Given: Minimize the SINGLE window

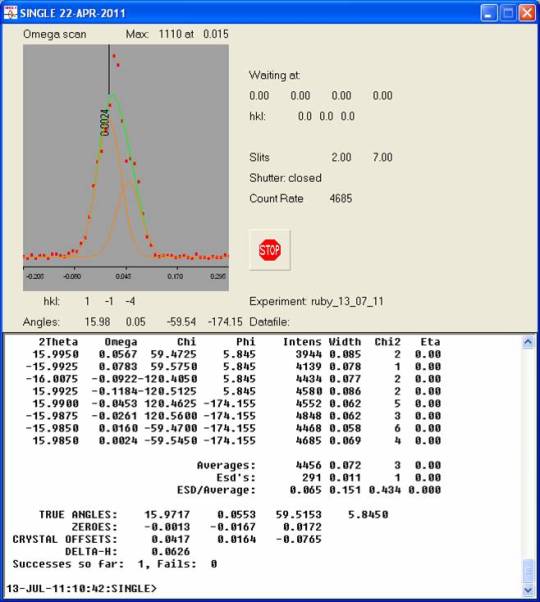Looking at the screenshot, I should coord(489,13).
